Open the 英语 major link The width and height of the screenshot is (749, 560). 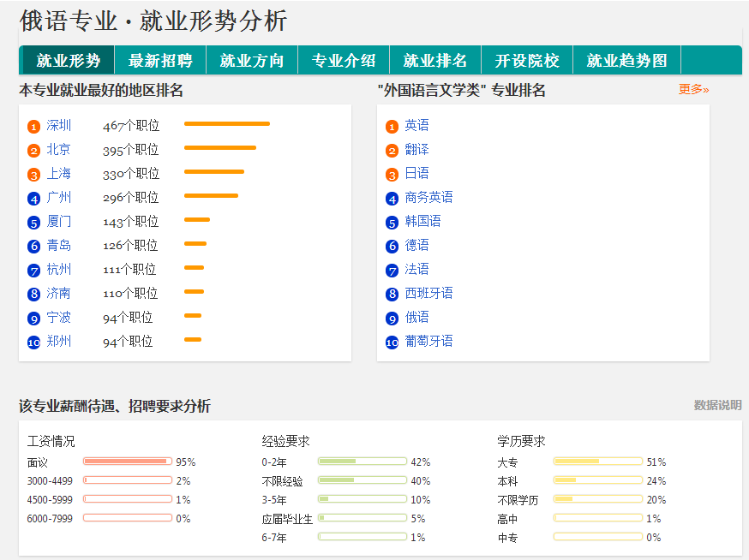tap(417, 126)
